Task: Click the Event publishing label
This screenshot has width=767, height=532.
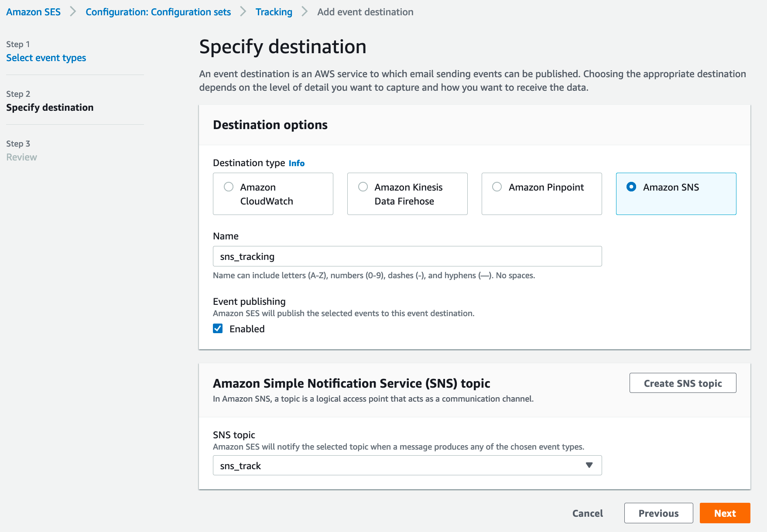Action: (x=249, y=301)
